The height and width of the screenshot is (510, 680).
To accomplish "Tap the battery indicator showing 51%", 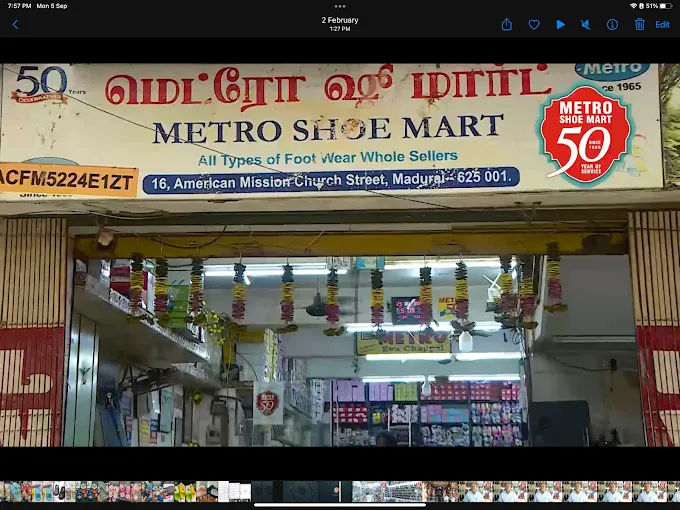I will pos(659,6).
